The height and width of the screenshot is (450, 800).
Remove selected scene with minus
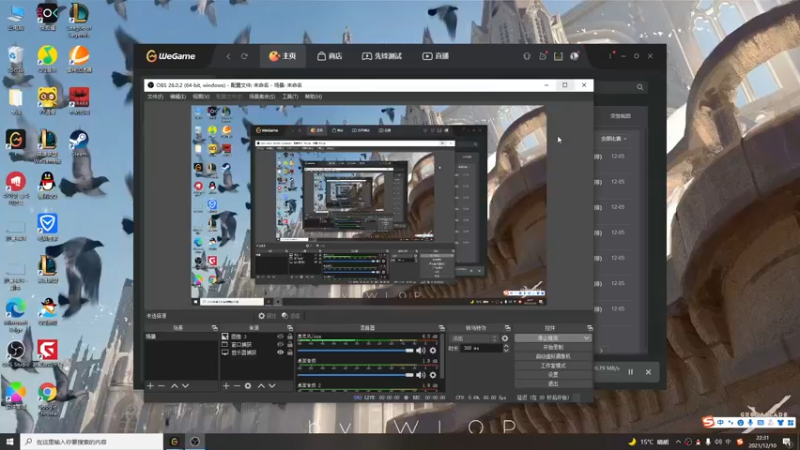tap(161, 386)
